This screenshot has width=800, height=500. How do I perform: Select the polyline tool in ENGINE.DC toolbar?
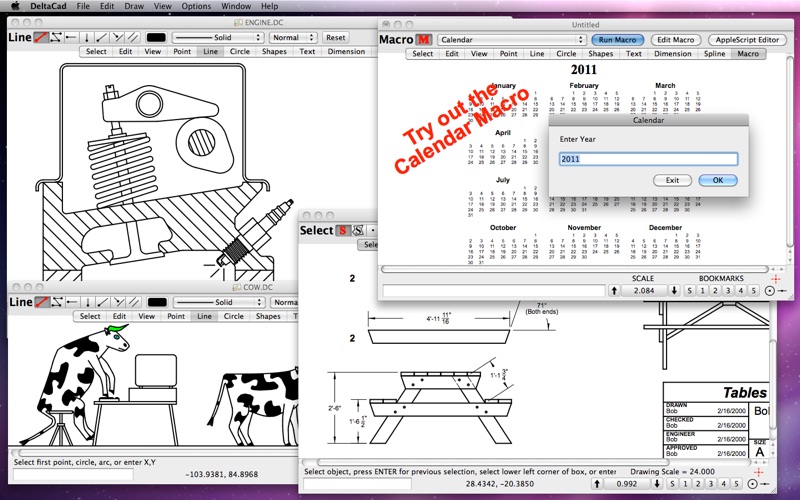tap(57, 37)
